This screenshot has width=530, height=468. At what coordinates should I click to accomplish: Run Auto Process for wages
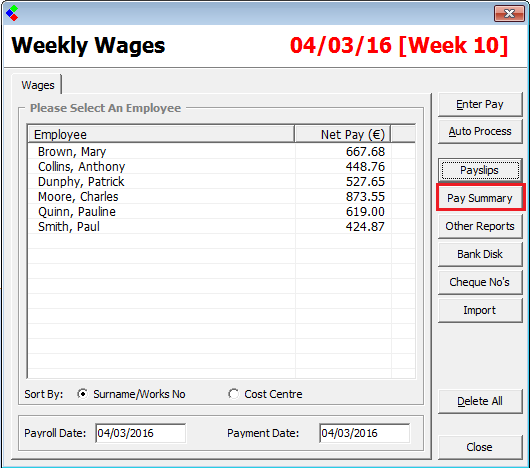[480, 131]
